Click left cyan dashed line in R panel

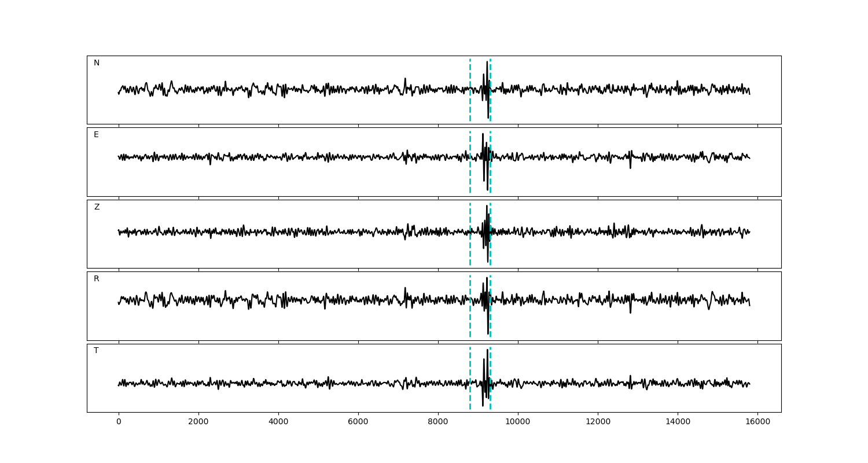[x=470, y=321]
